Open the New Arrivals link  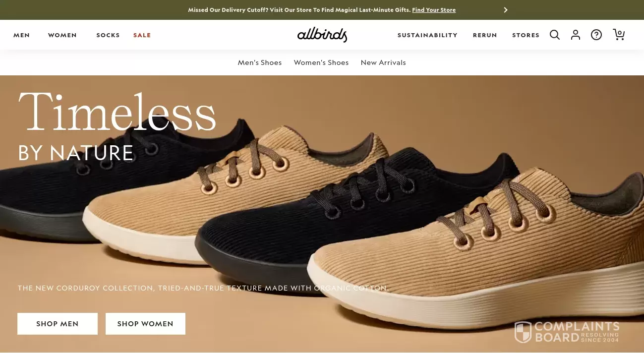[x=383, y=62]
